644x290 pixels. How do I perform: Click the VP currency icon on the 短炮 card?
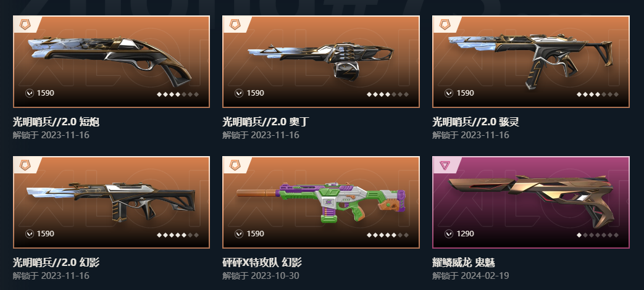point(29,93)
